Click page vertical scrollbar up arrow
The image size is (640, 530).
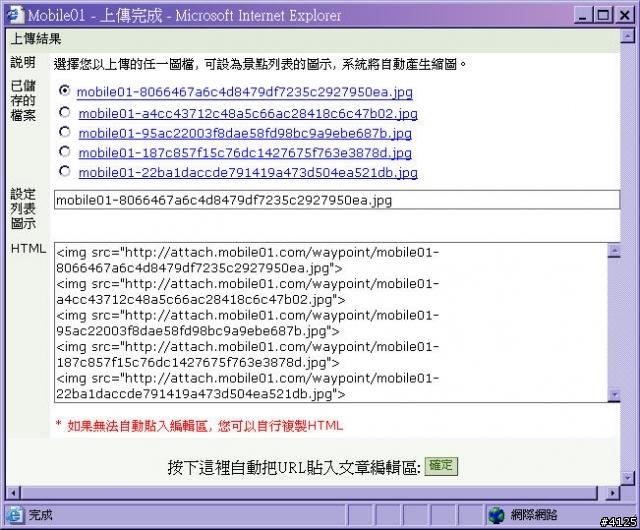pyautogui.click(x=627, y=36)
